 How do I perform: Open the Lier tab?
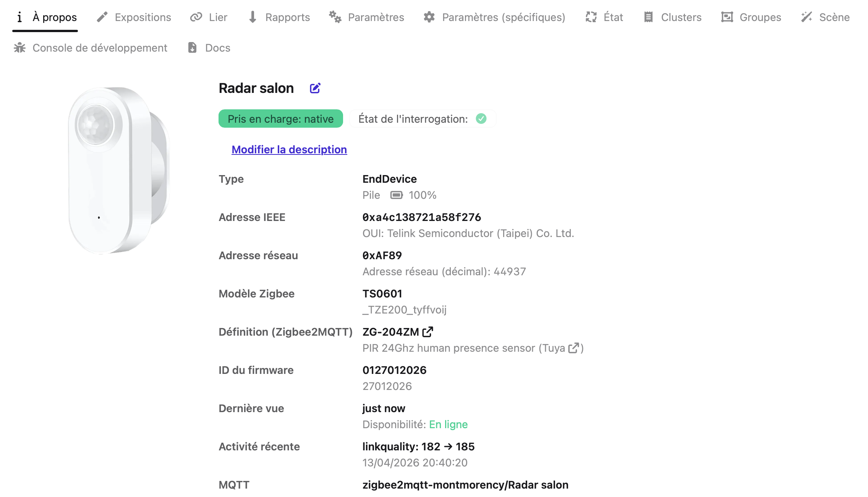[x=209, y=17]
